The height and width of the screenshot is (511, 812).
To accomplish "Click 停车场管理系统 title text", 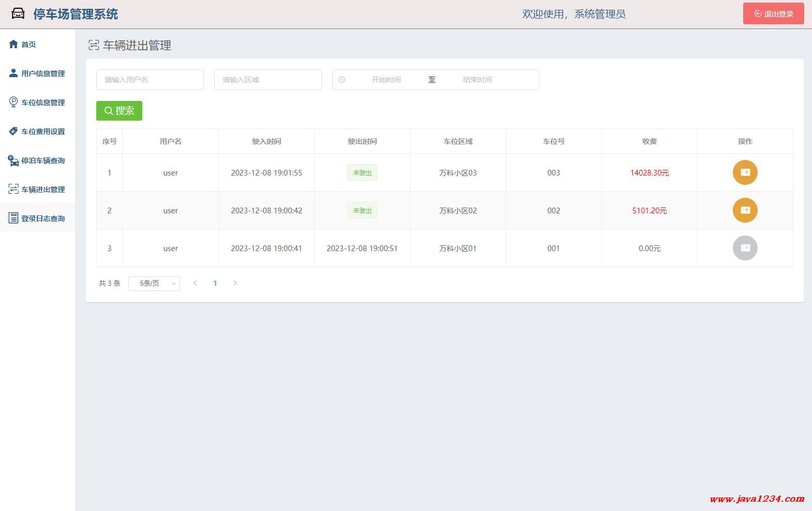I will (76, 14).
